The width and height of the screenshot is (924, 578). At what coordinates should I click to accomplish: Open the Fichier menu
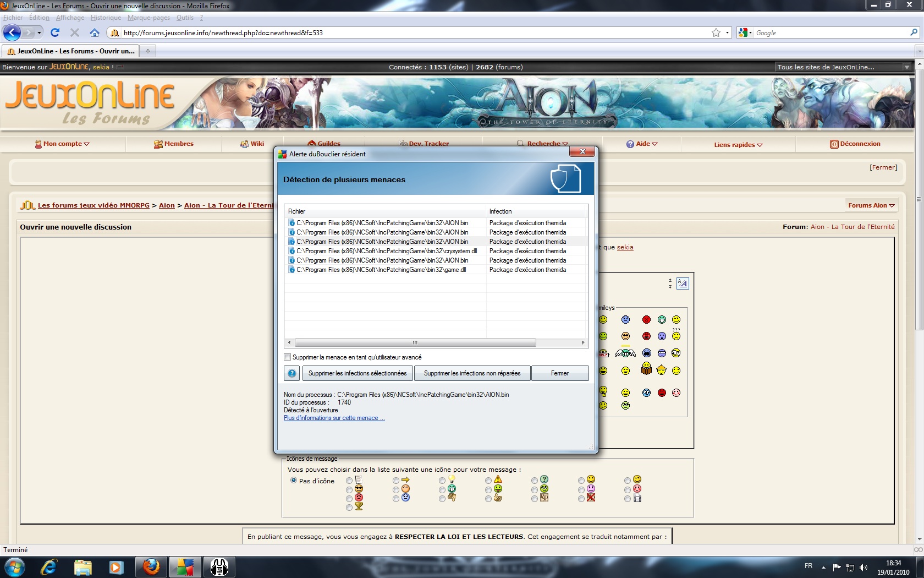click(13, 18)
